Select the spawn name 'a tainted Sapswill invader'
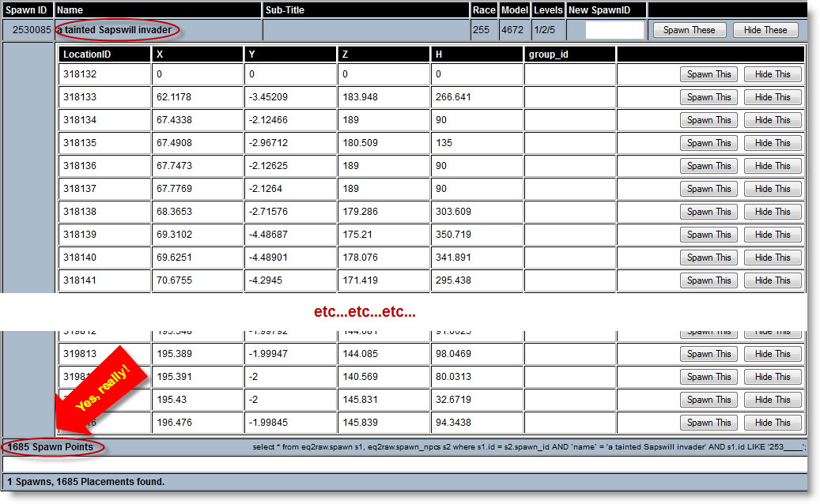Screen dimensions: 820x504 (115, 30)
